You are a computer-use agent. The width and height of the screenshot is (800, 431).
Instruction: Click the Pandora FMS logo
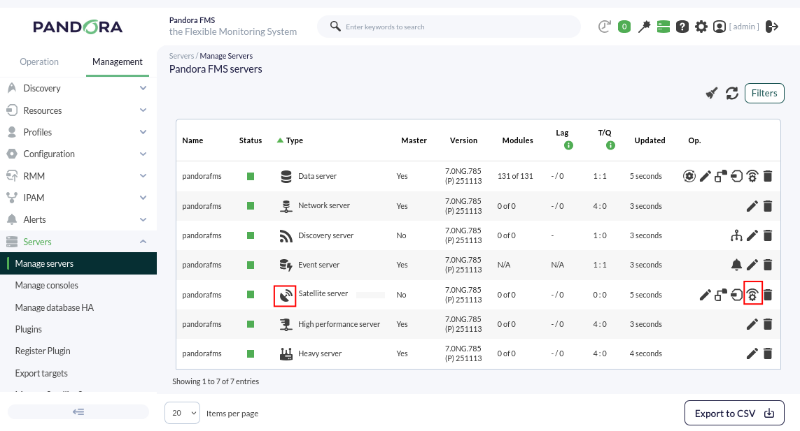point(78,27)
